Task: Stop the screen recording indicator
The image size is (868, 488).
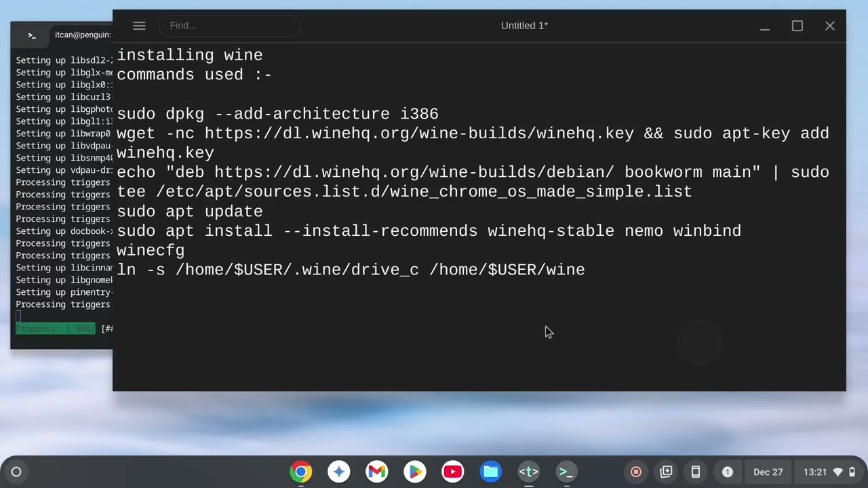Action: click(x=636, y=472)
